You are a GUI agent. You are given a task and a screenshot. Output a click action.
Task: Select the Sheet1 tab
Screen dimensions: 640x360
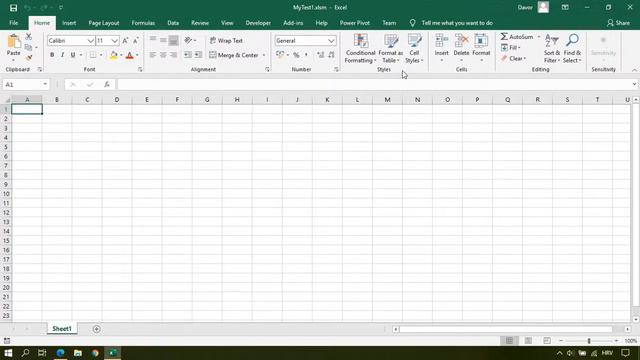pos(62,329)
